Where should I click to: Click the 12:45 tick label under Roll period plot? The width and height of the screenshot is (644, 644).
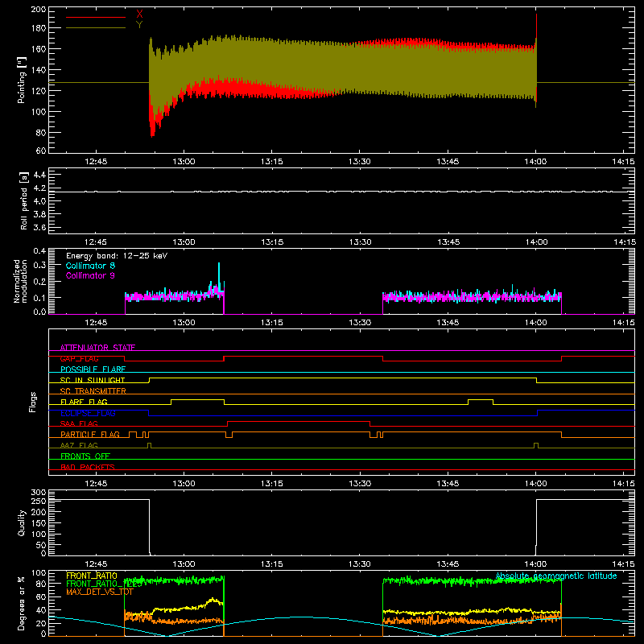[96, 242]
